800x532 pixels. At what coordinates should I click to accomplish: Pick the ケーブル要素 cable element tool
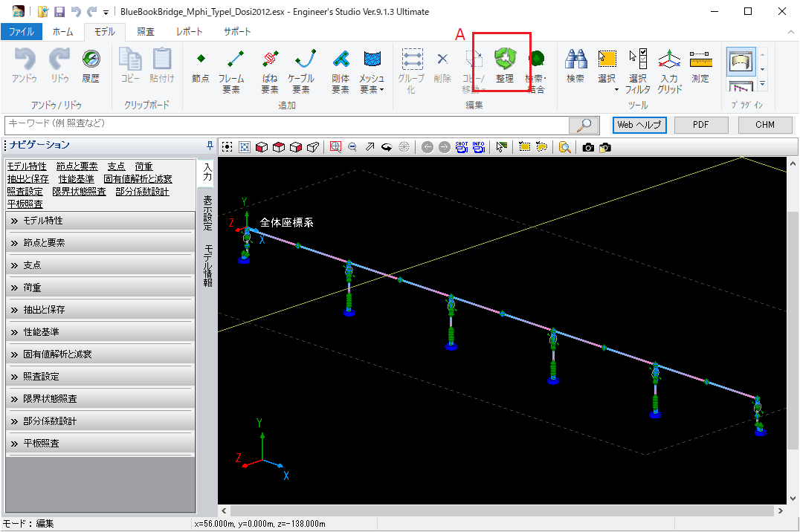pyautogui.click(x=301, y=69)
